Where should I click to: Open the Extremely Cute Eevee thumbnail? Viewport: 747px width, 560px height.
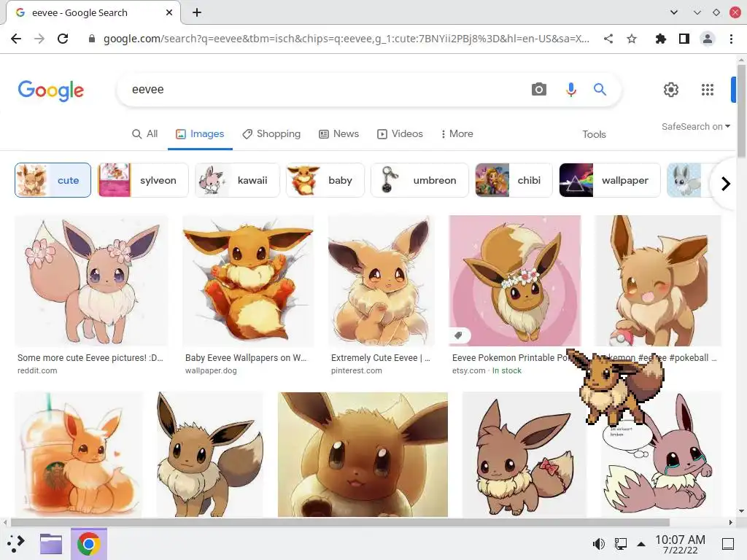(x=382, y=281)
